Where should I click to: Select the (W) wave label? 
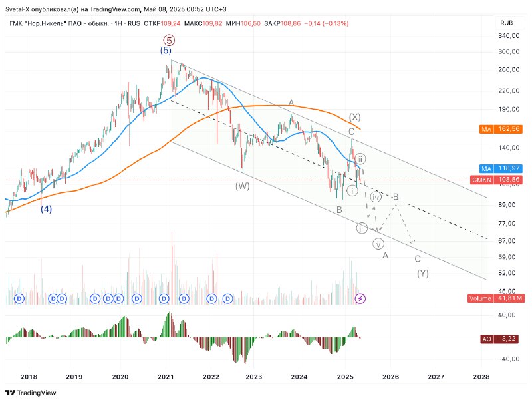[x=243, y=186]
